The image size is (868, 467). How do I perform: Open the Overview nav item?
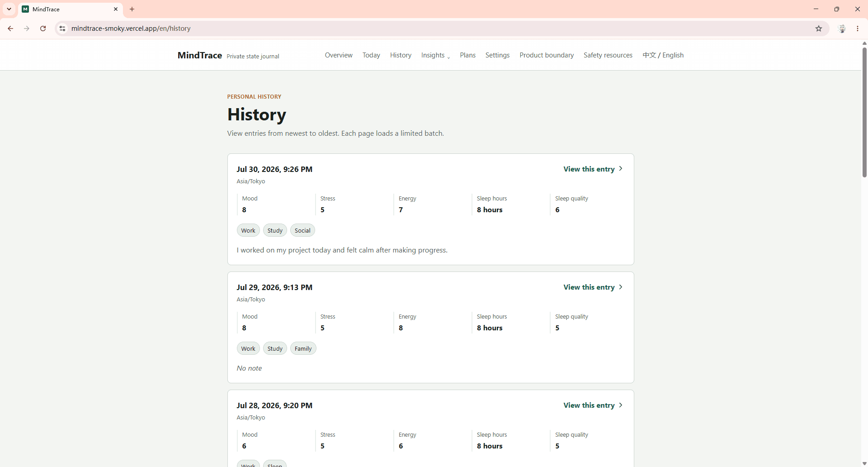click(x=339, y=55)
